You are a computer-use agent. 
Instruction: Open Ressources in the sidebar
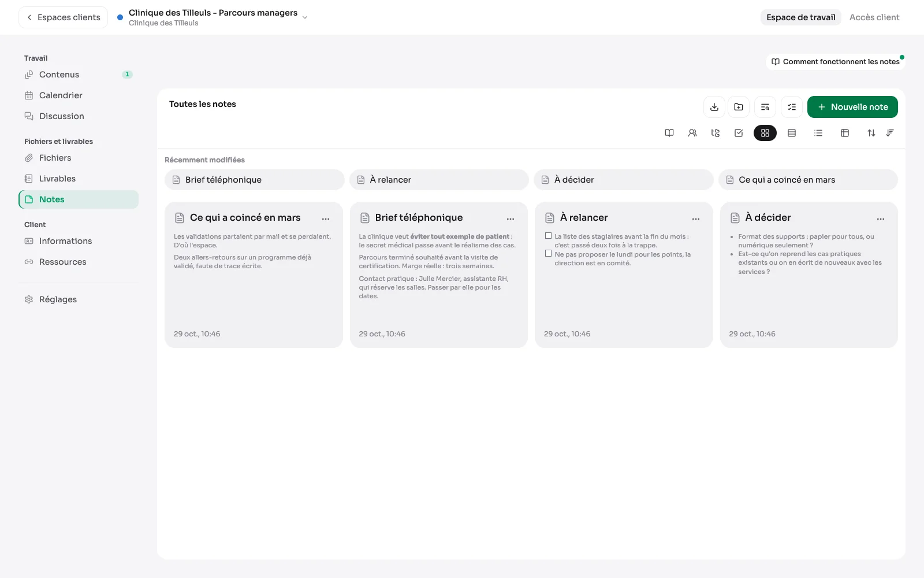pos(79,262)
